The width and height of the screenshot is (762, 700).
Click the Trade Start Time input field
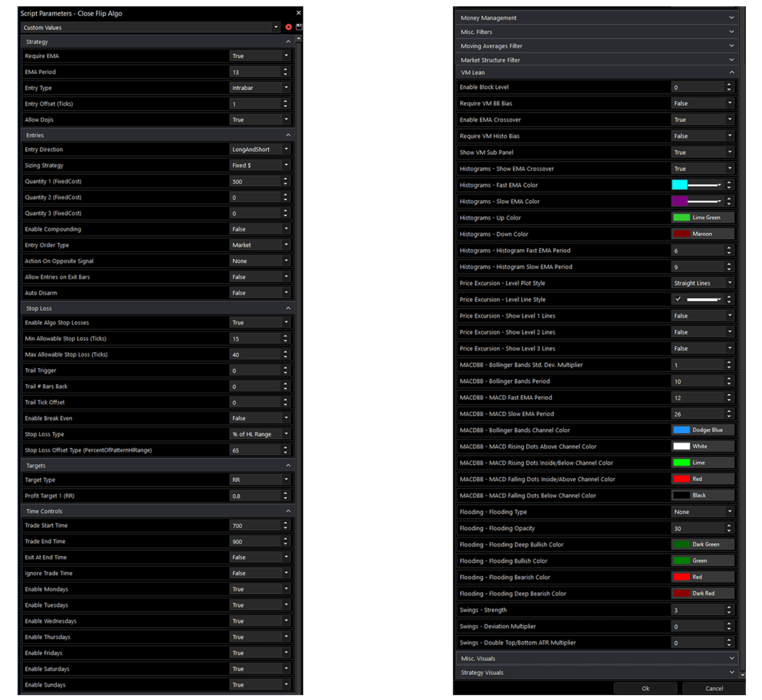click(254, 526)
